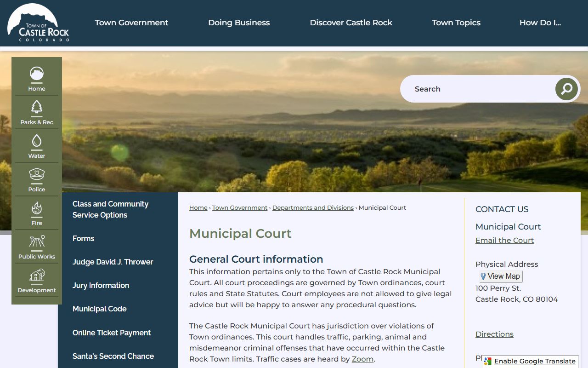Open the Public Works road icon

[x=37, y=242]
